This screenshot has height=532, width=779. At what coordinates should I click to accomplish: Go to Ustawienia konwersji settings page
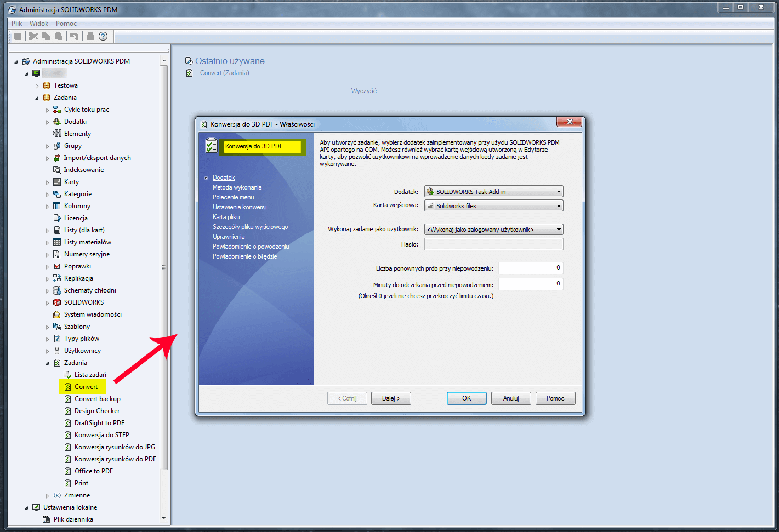[240, 207]
